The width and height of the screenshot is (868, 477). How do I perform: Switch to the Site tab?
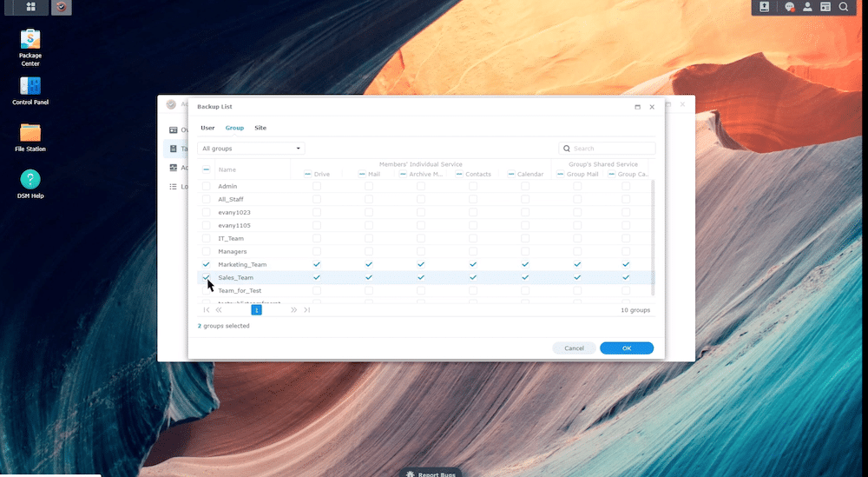pos(260,128)
